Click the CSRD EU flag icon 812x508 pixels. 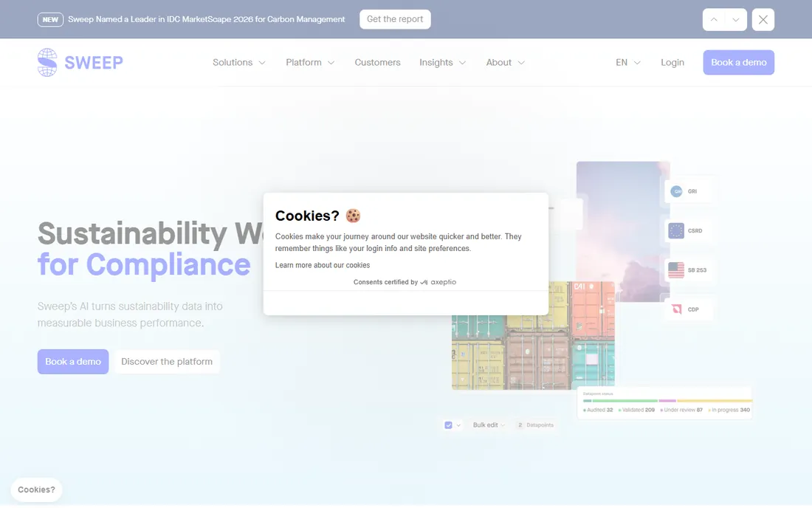pos(675,231)
